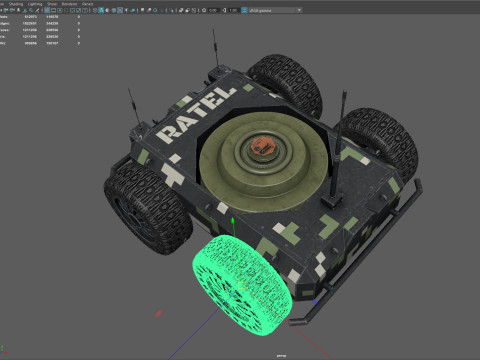Select the 2D Pan/Zoom icon

pos(31,10)
